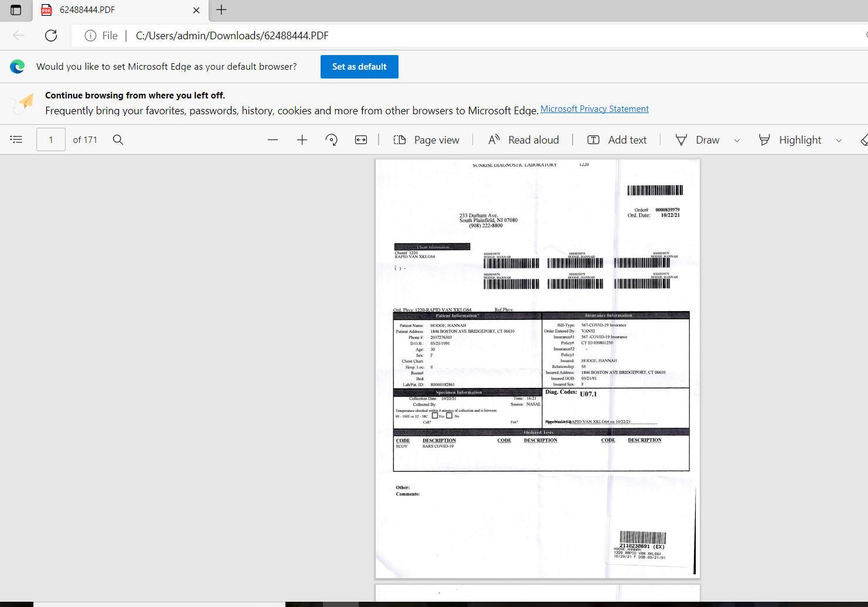Viewport: 868px width, 607px height.
Task: Zoom out of the PDF
Action: tap(273, 139)
